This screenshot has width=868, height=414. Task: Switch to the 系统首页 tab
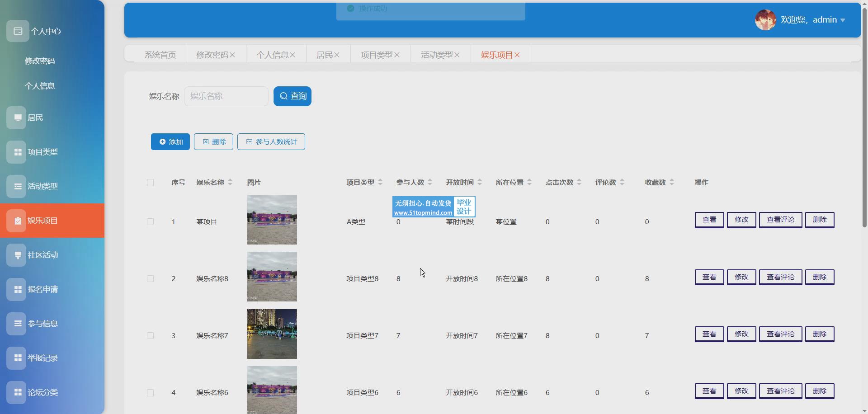[160, 55]
